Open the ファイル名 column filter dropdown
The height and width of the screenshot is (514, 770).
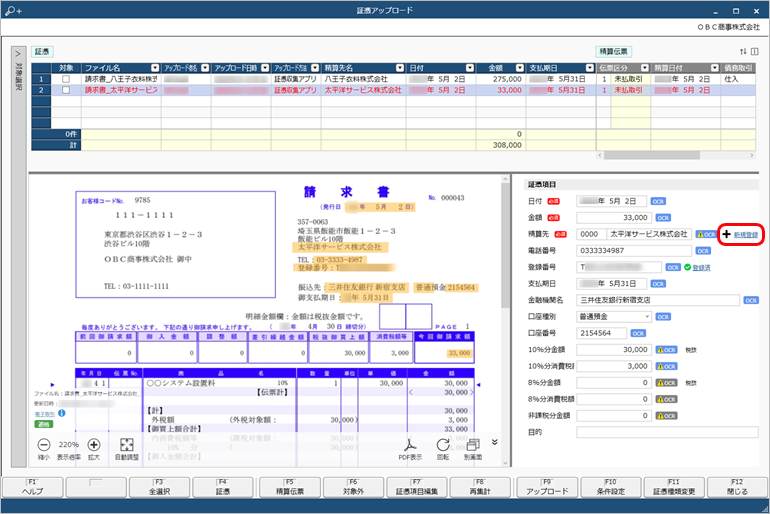(x=155, y=68)
